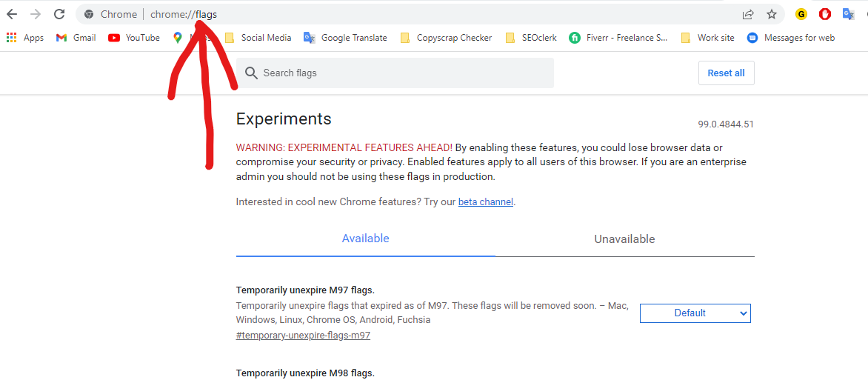This screenshot has width=868, height=380.
Task: Open the Work site bookmark folder
Action: point(707,38)
